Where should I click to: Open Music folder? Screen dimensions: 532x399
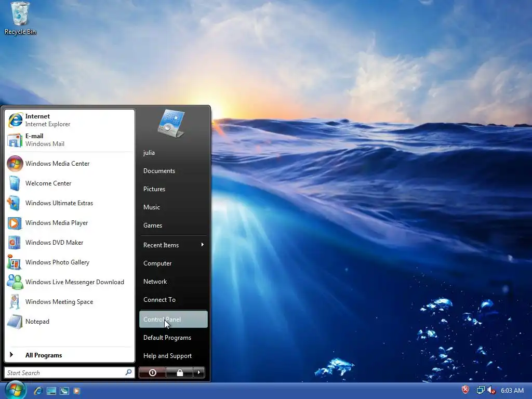(x=174, y=207)
